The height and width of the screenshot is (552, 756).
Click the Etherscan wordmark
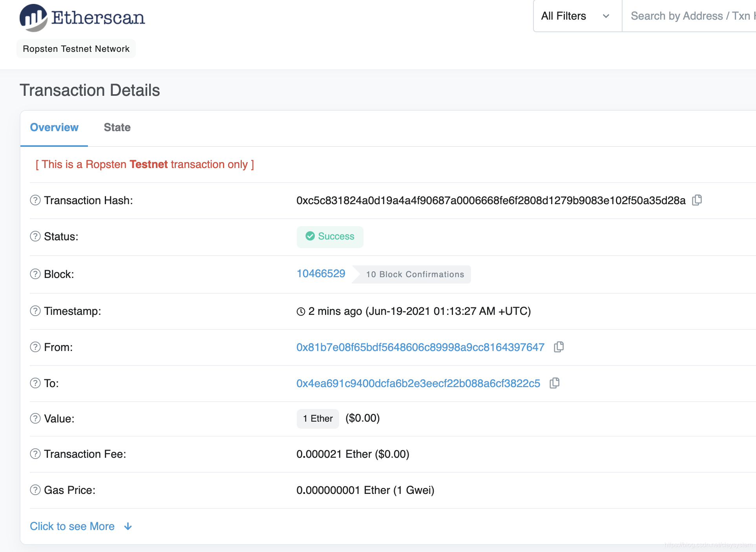tap(98, 18)
